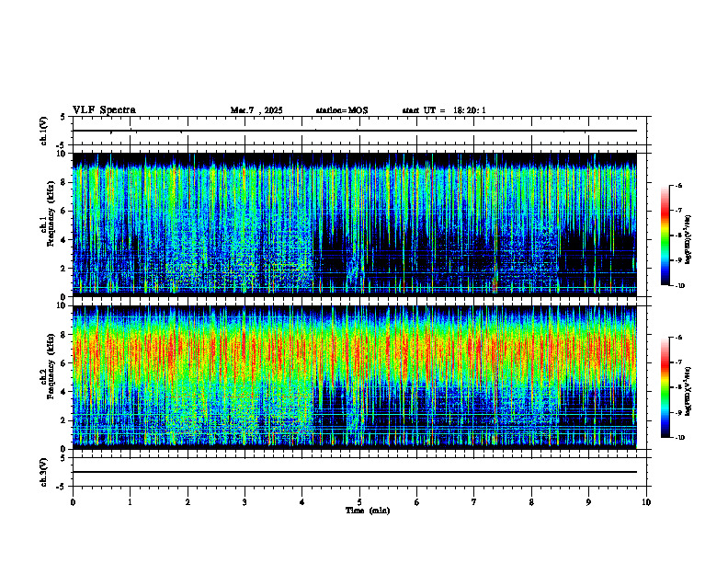Viewport: 728px width, 563px height.
Task: Select the ch.2 "Frequency (kHz)" axis label
Action: (x=51, y=366)
